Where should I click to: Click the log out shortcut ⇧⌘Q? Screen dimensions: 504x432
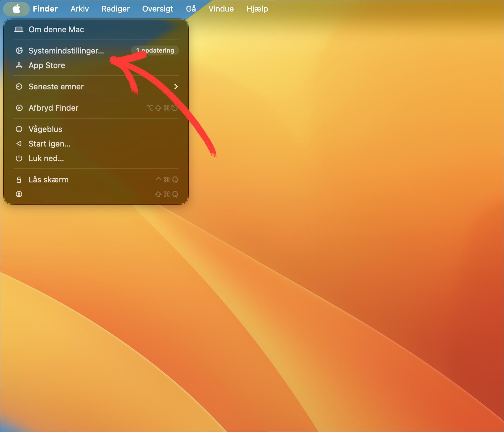[x=166, y=194]
